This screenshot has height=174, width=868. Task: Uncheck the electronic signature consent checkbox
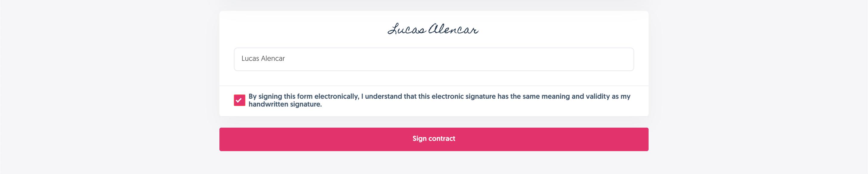(239, 100)
